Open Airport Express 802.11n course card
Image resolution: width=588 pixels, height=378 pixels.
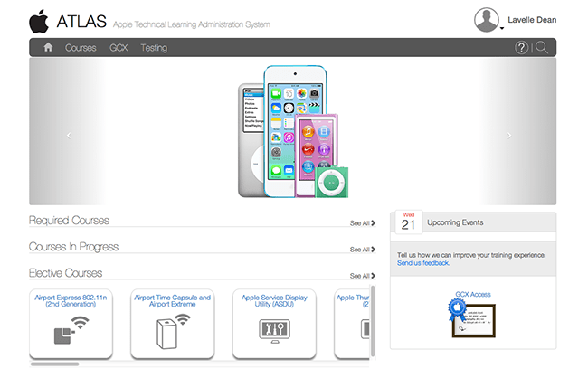[71, 324]
